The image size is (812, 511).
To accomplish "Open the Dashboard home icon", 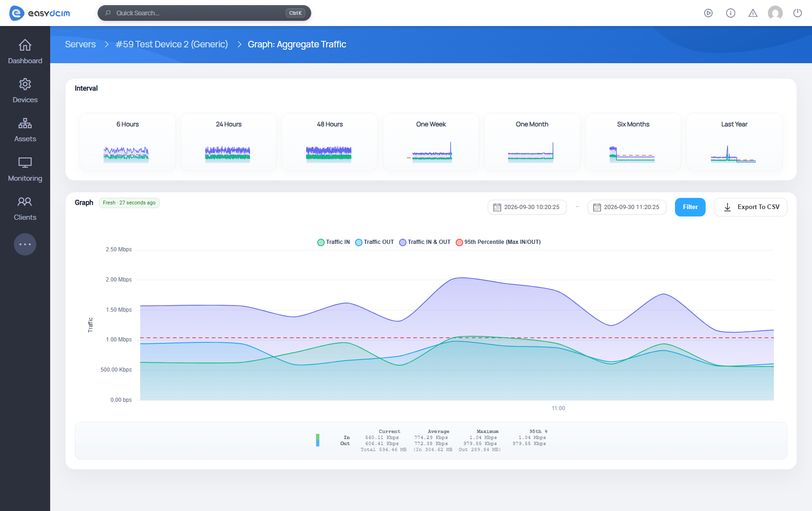I will [25, 45].
